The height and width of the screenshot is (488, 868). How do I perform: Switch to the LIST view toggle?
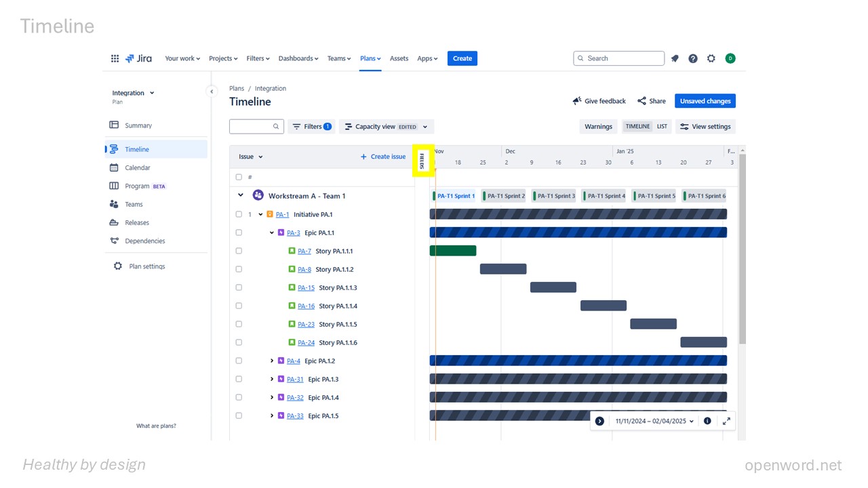point(662,126)
